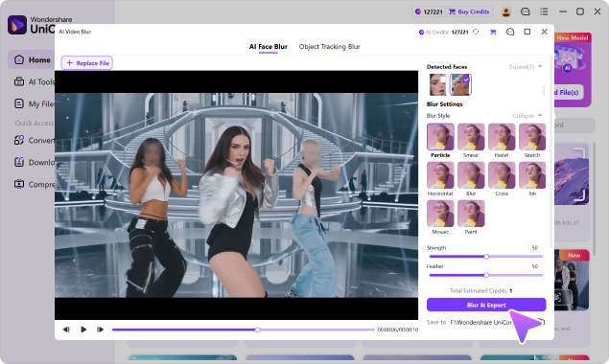Expand the Detected Faces list
Image resolution: width=609 pixels, height=364 pixels.
tap(526, 67)
